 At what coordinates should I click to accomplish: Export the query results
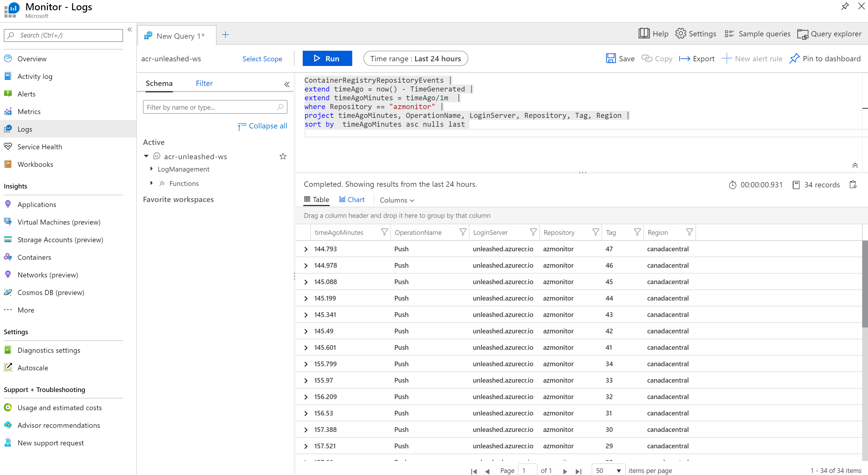click(x=697, y=58)
